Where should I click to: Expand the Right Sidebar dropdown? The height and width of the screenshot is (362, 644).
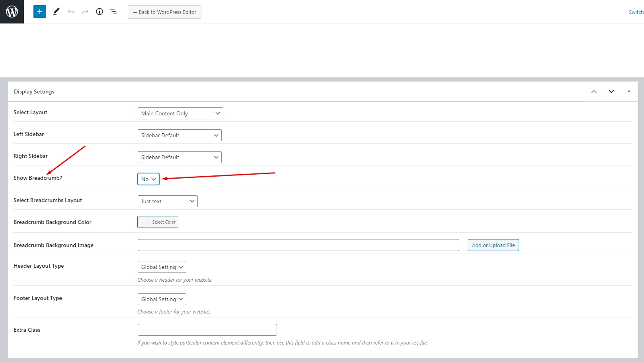pyautogui.click(x=180, y=157)
